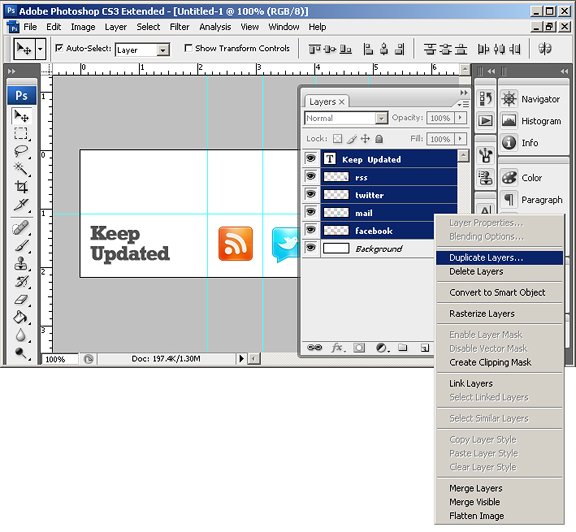
Task: Open the tool preset picker arrow
Action: coord(40,48)
